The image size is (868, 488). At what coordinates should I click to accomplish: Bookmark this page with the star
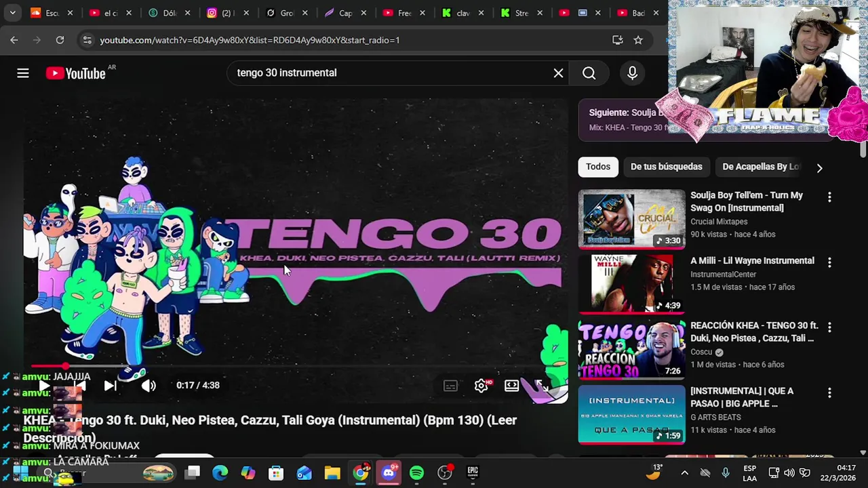pos(638,40)
